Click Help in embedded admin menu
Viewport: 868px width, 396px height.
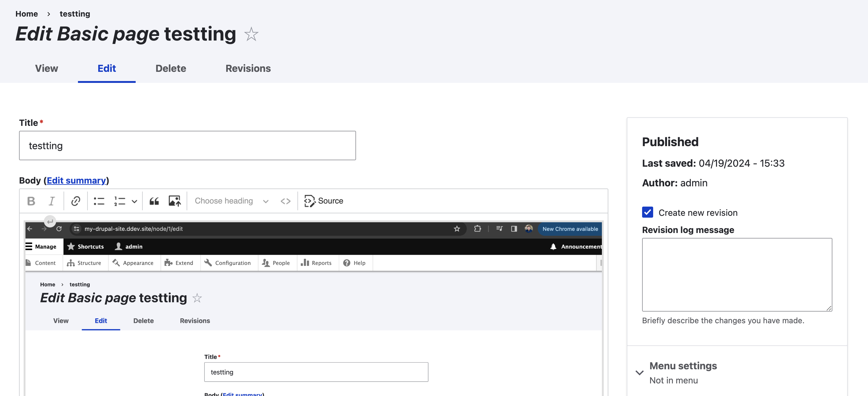click(x=355, y=263)
